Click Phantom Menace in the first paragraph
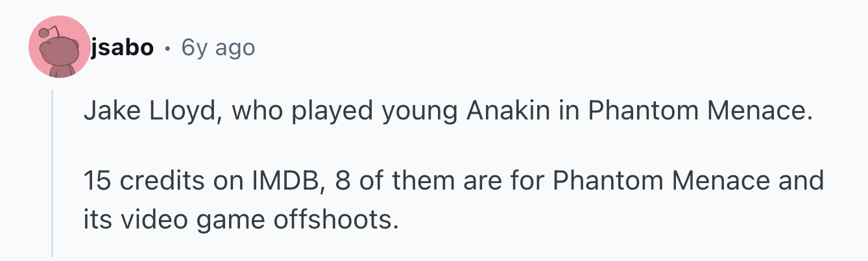 click(x=700, y=112)
